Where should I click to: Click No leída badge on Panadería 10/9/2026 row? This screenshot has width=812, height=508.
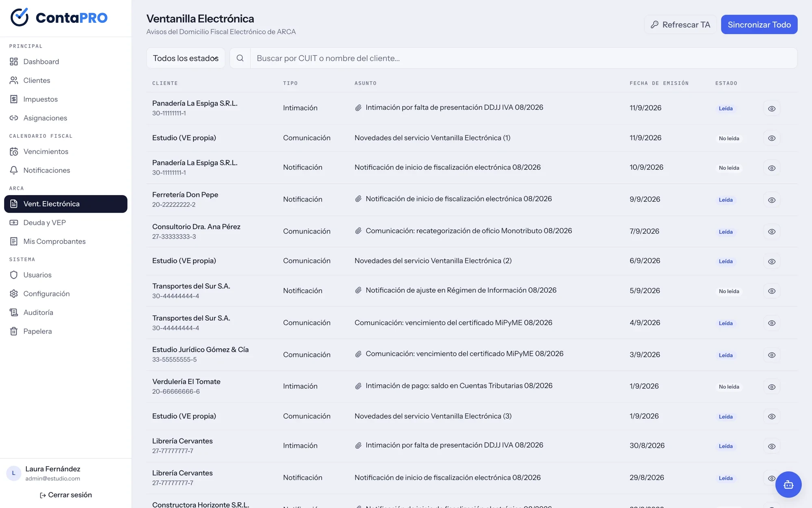729,168
